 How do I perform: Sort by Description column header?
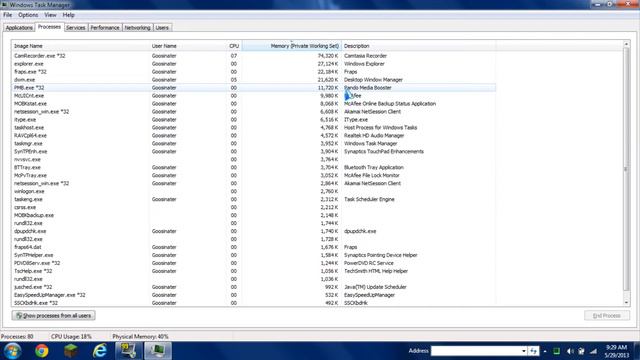tap(419, 46)
